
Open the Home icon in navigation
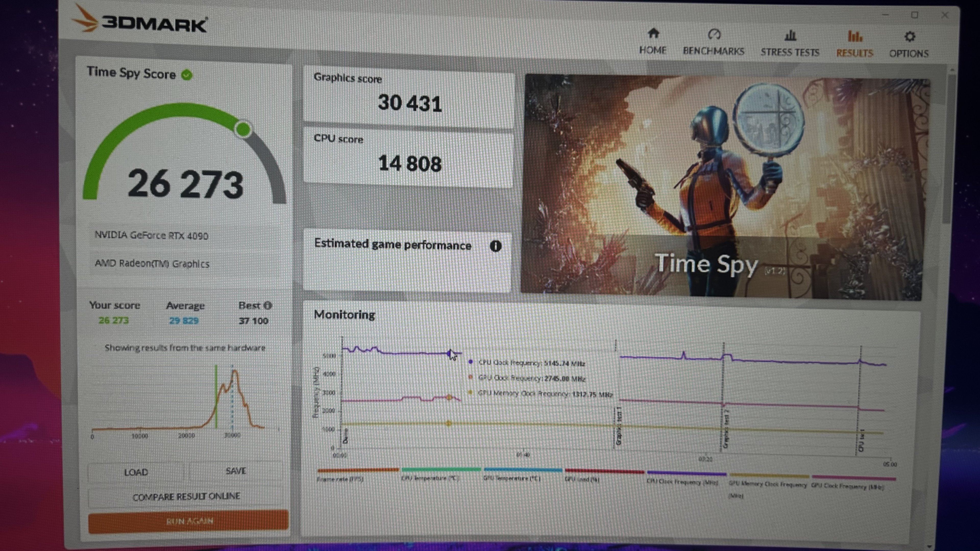653,33
